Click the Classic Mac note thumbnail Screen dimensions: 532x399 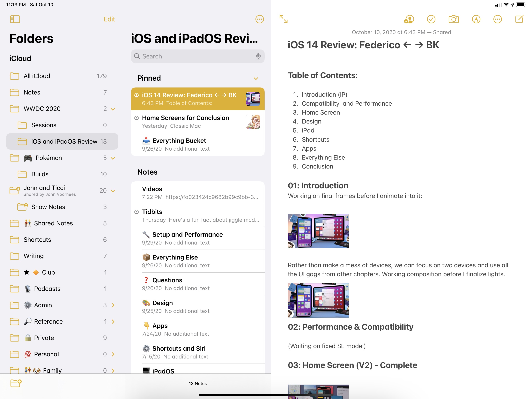tap(253, 122)
